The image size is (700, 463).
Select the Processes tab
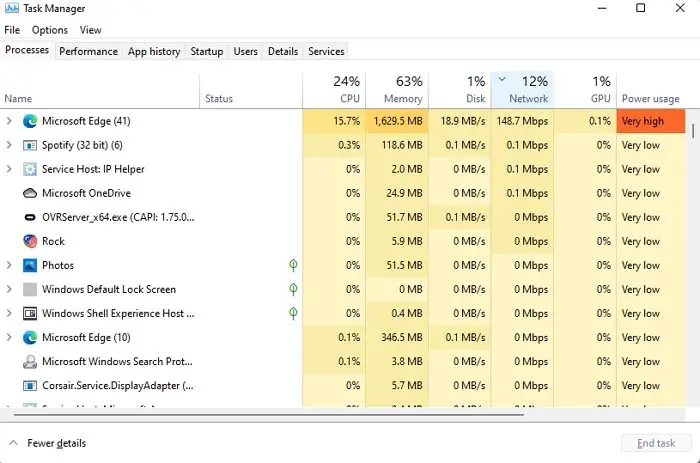coord(27,50)
